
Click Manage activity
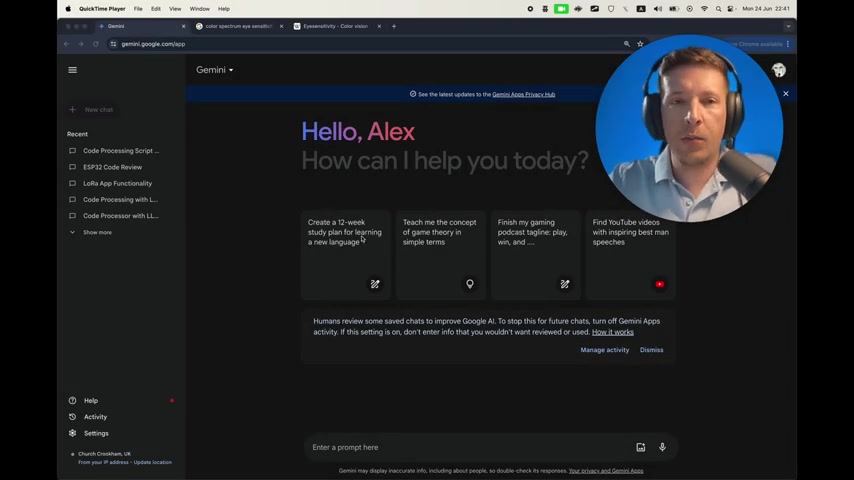pos(605,350)
